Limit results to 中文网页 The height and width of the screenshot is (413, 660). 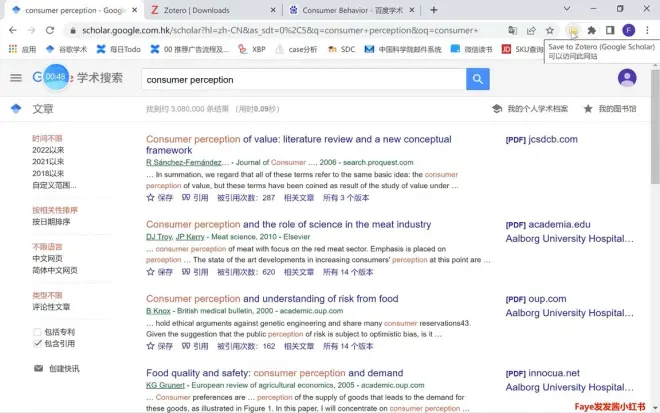point(47,258)
